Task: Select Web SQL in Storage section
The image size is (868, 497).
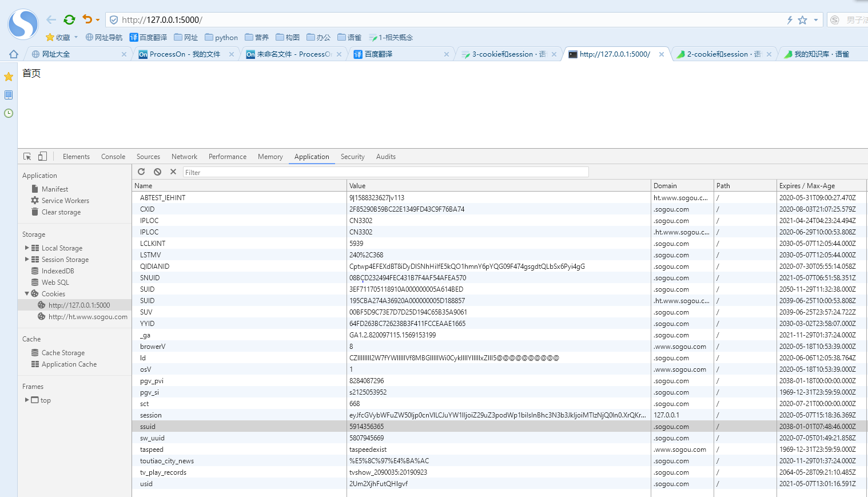Action: coord(55,283)
